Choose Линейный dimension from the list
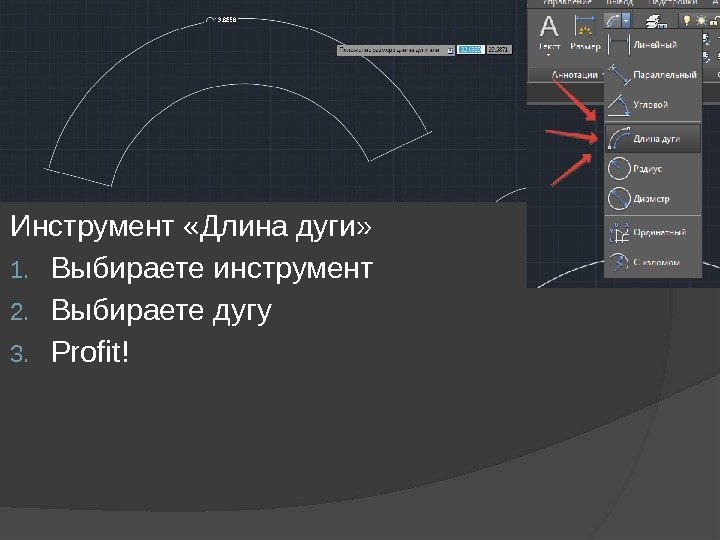Viewport: 720px width, 540px height. tap(654, 45)
